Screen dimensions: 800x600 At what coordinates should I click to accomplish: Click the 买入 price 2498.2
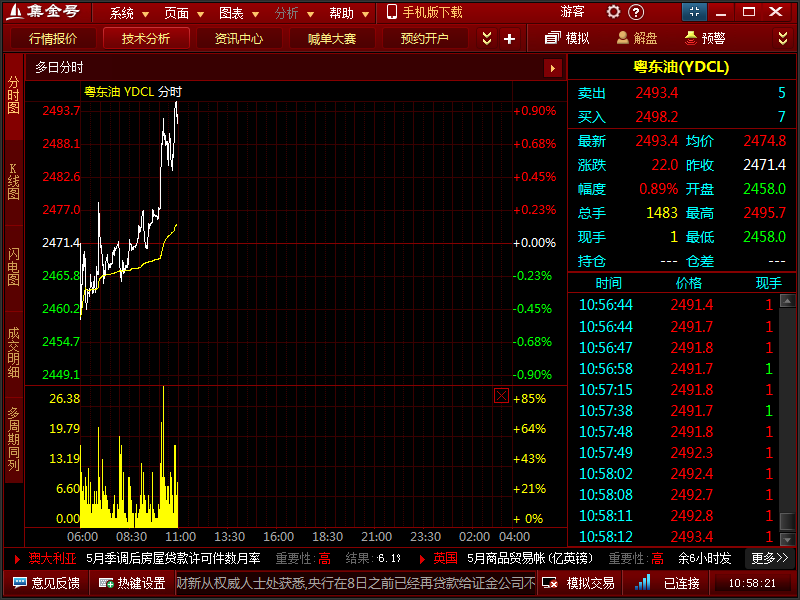coord(657,117)
